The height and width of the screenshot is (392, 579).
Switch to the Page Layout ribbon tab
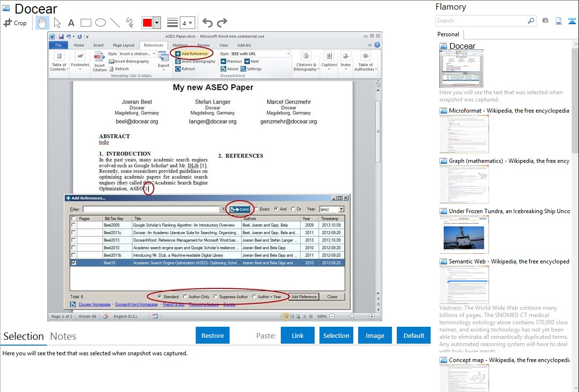[124, 45]
